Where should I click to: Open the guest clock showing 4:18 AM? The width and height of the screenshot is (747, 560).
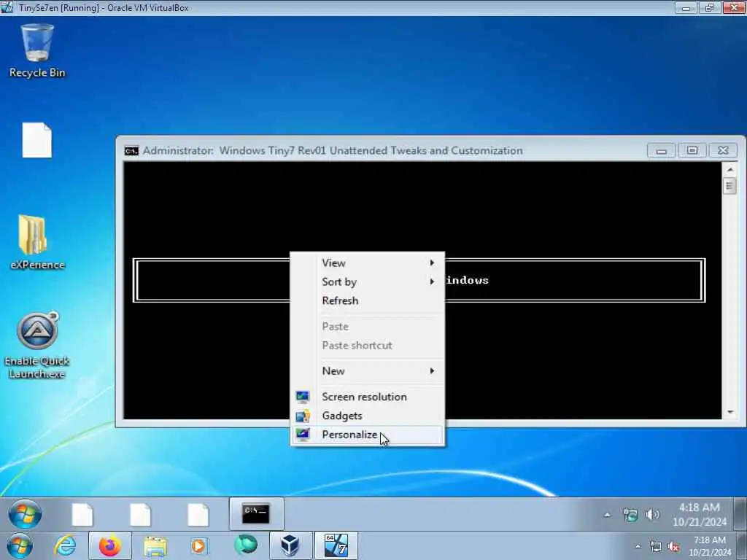pyautogui.click(x=700, y=515)
